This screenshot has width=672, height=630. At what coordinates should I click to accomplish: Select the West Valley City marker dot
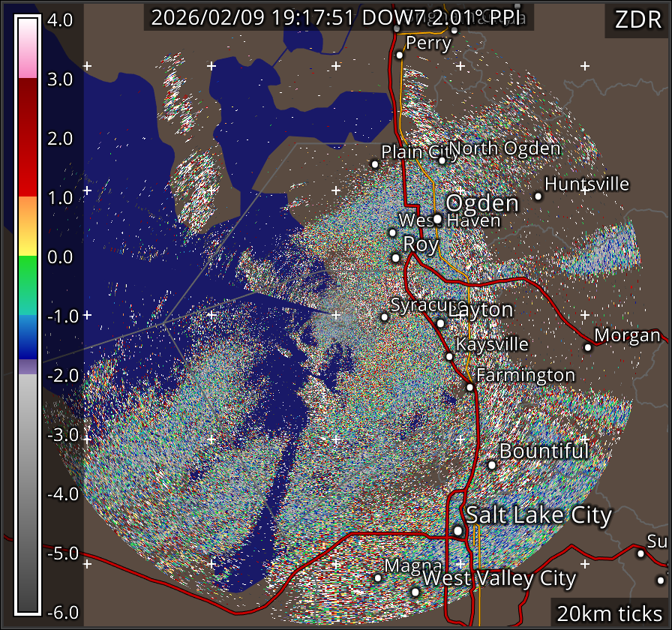coord(415,592)
